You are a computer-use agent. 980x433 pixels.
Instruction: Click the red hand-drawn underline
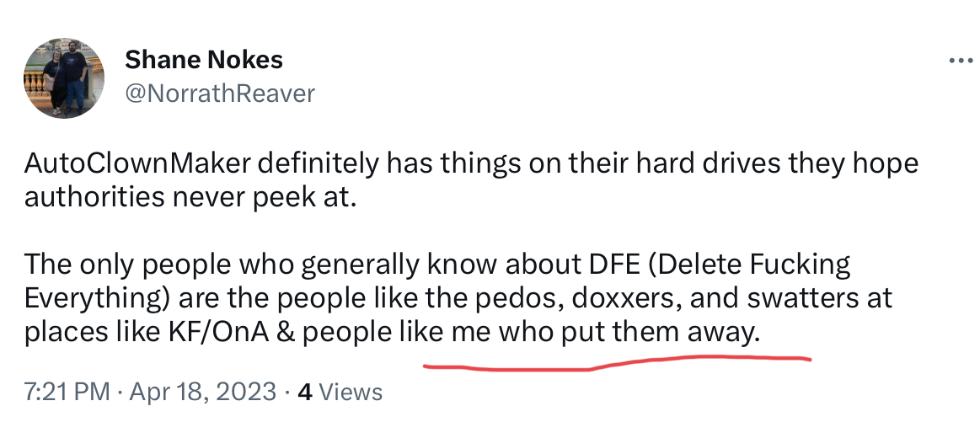tap(617, 363)
